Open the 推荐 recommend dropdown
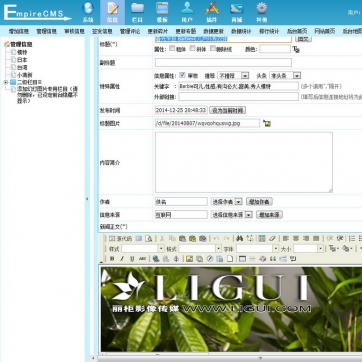The height and width of the screenshot is (362, 362). (233, 76)
